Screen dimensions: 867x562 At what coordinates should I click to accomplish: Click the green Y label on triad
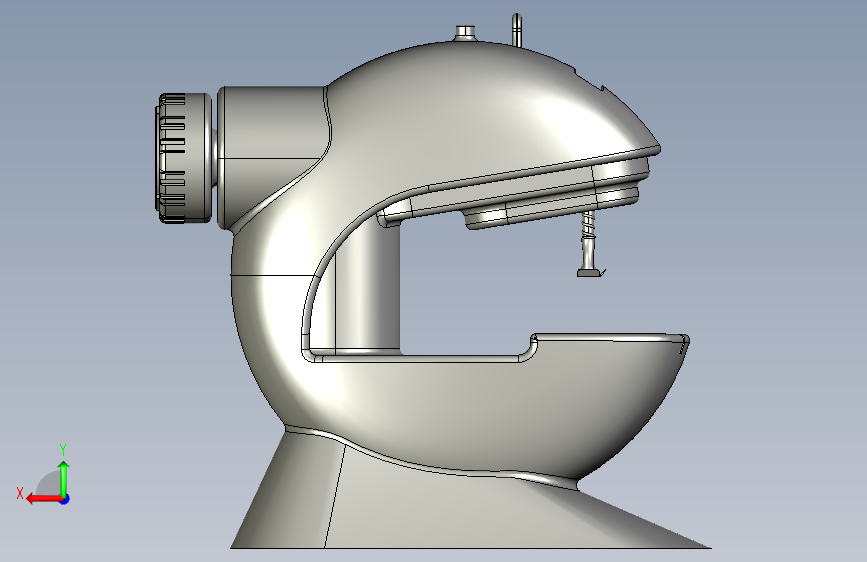pos(63,449)
